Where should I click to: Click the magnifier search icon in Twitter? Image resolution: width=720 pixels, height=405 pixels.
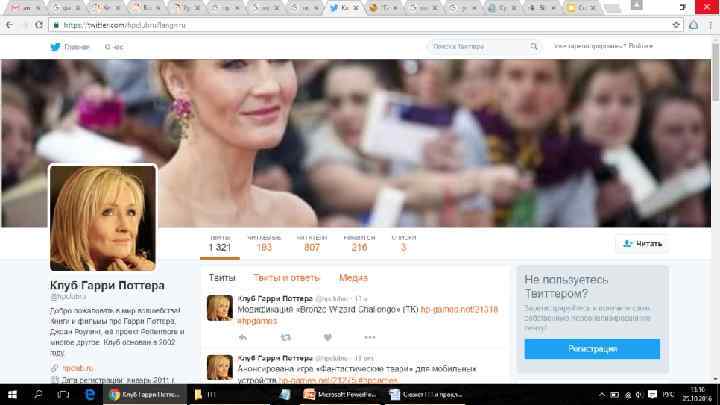(x=534, y=46)
